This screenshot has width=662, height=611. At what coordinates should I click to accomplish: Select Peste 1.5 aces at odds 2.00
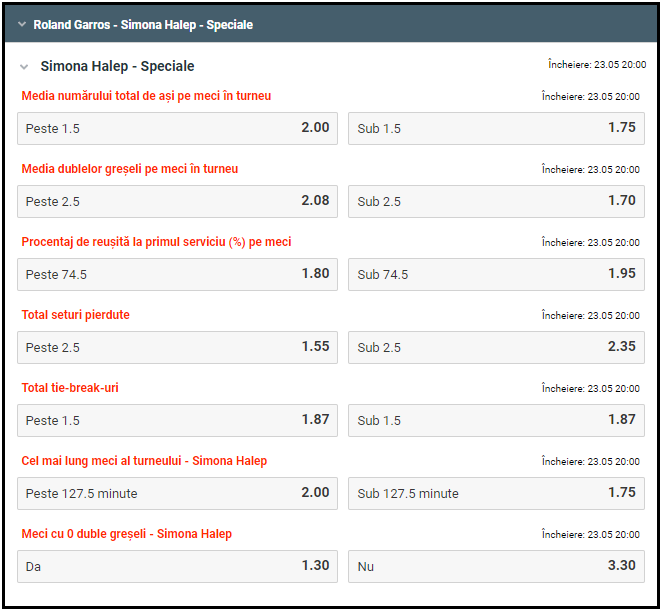(x=177, y=128)
